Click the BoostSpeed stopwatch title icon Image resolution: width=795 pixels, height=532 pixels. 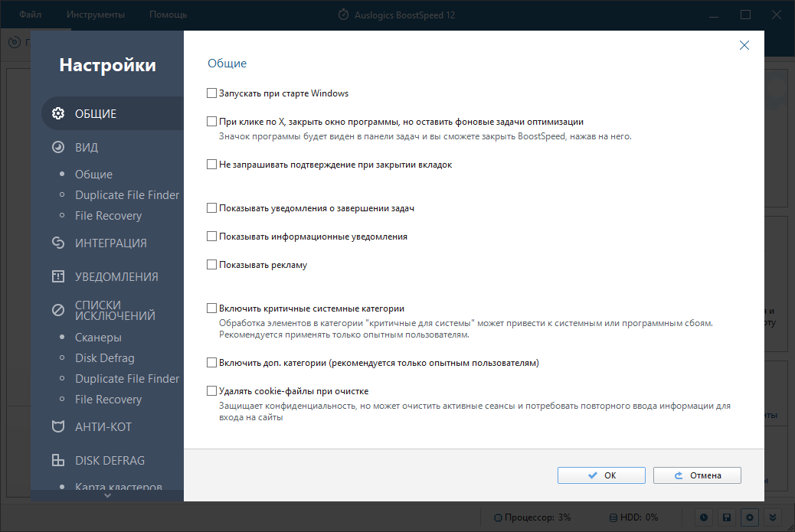point(343,15)
